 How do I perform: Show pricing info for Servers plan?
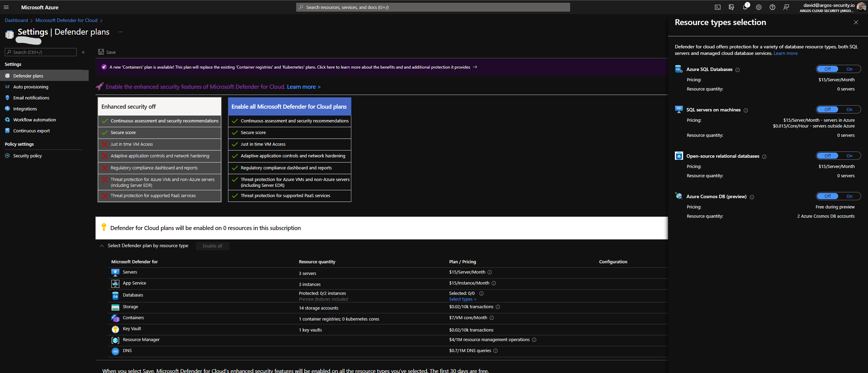tap(490, 272)
